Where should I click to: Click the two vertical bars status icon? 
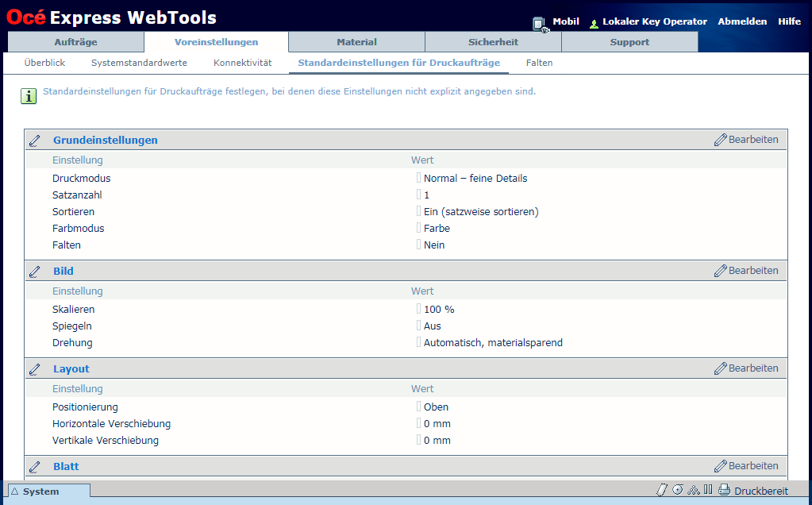(708, 491)
